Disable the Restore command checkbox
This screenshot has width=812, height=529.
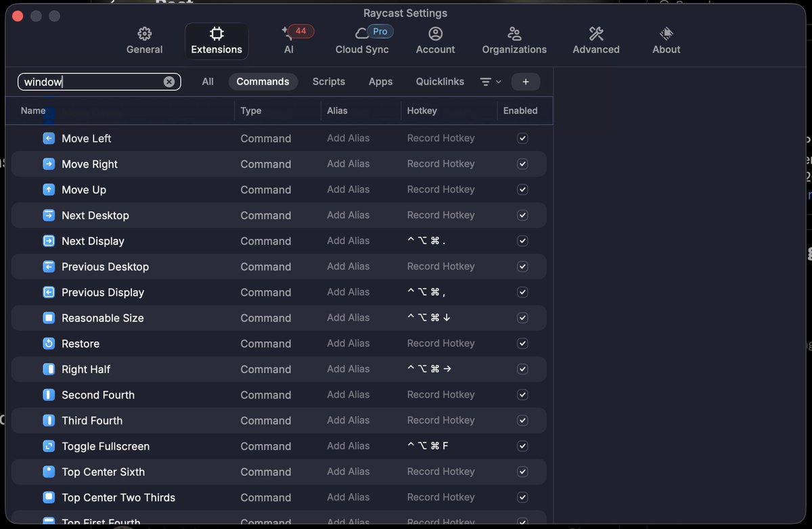pyautogui.click(x=522, y=344)
